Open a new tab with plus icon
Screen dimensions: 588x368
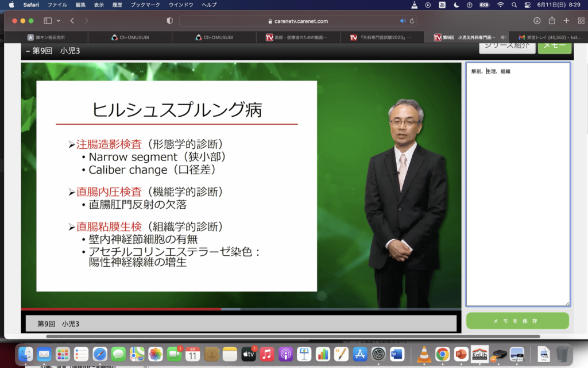coord(566,21)
